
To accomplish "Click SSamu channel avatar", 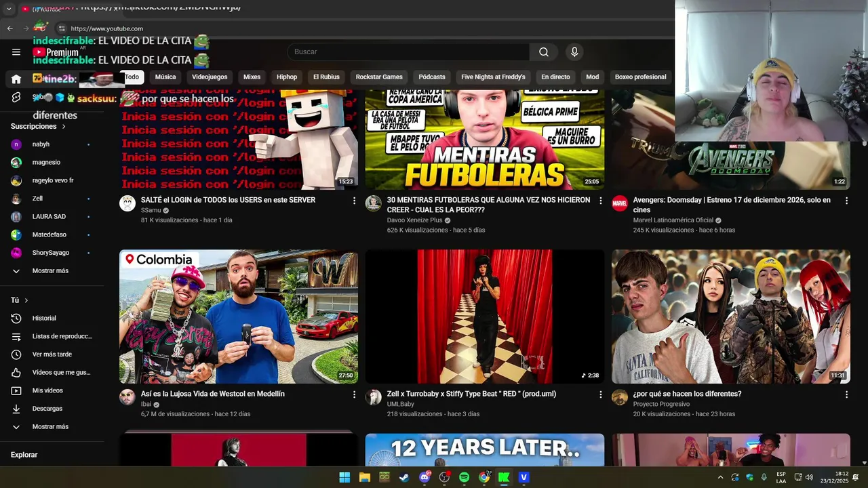I will tap(127, 203).
